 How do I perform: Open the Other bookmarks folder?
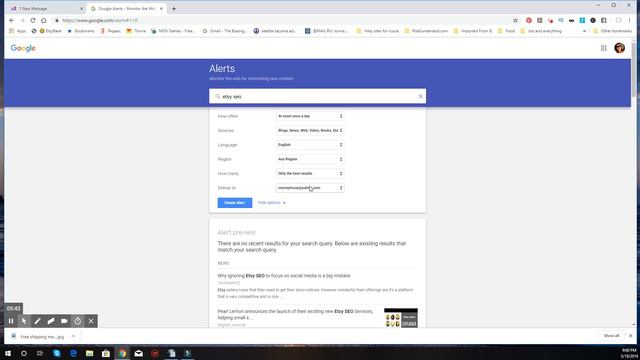612,31
